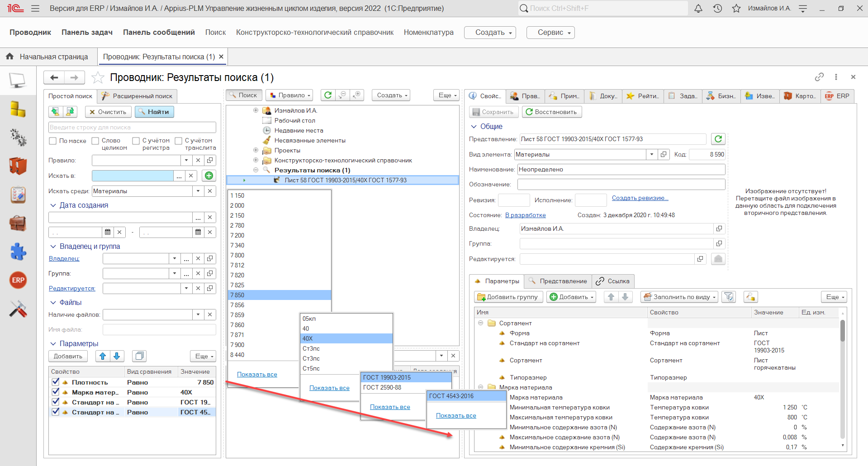The width and height of the screenshot is (868, 466).
Task: Click the filter icon in parameters toolbar
Action: pyautogui.click(x=728, y=297)
